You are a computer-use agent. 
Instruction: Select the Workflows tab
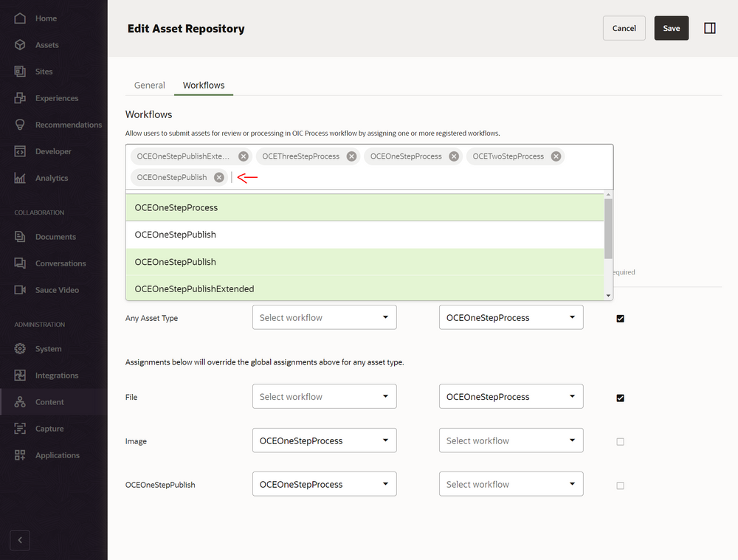(203, 85)
